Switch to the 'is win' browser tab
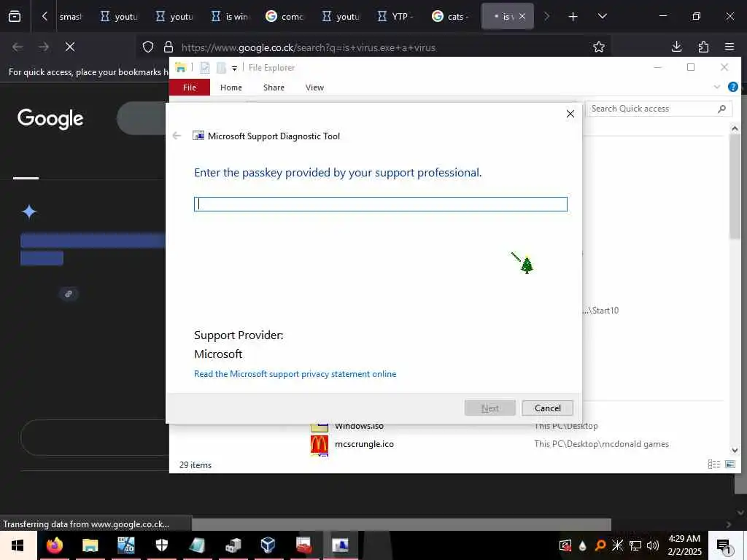 (x=231, y=17)
